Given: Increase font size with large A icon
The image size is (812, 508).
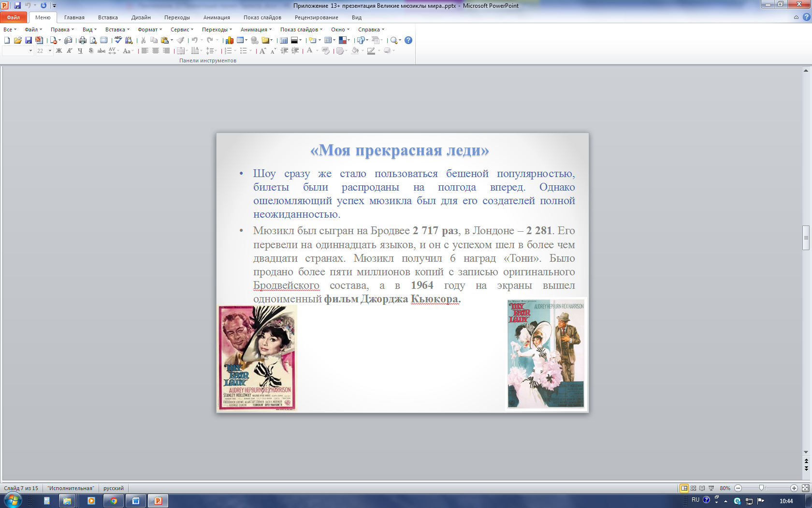Looking at the screenshot, I should (x=262, y=51).
